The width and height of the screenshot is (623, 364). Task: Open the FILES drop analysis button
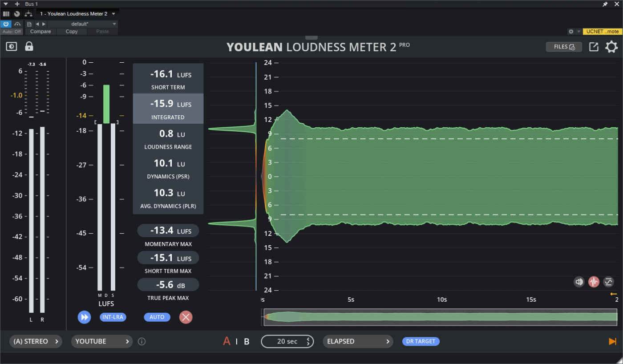click(564, 47)
